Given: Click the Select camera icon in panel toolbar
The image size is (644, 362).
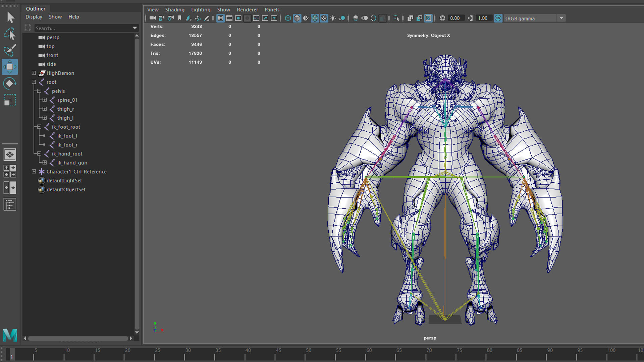Looking at the screenshot, I should [x=153, y=18].
